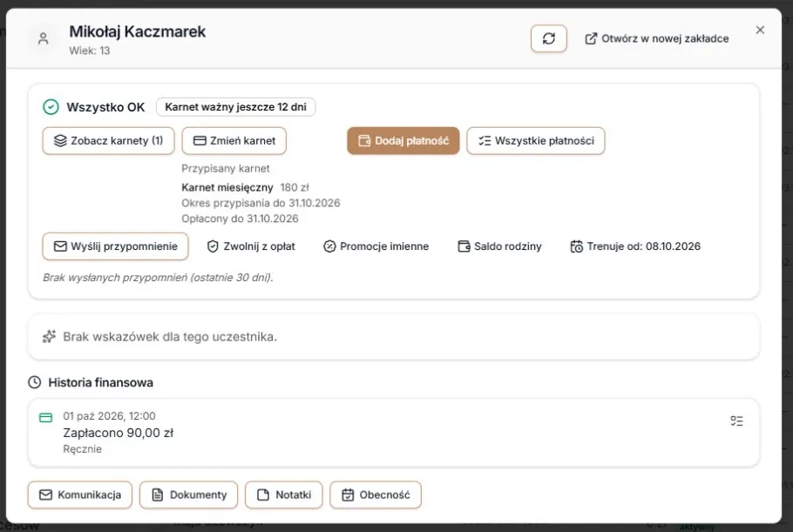Open Zobacz karnety (1)
The image size is (793, 532).
(x=109, y=140)
